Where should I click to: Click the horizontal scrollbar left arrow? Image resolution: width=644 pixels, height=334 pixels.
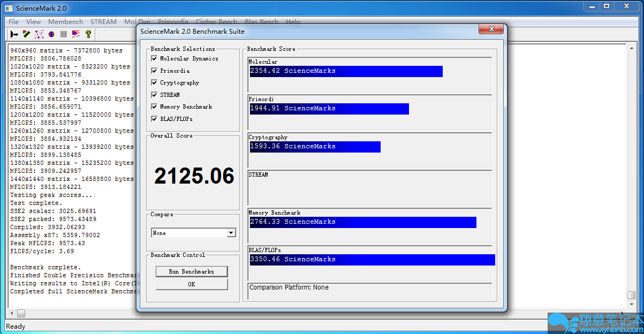(11, 313)
